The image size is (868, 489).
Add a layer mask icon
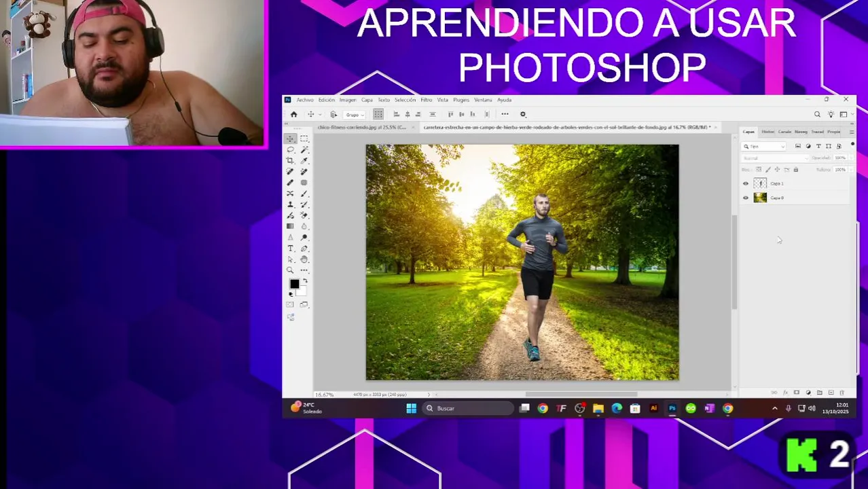[x=796, y=393]
